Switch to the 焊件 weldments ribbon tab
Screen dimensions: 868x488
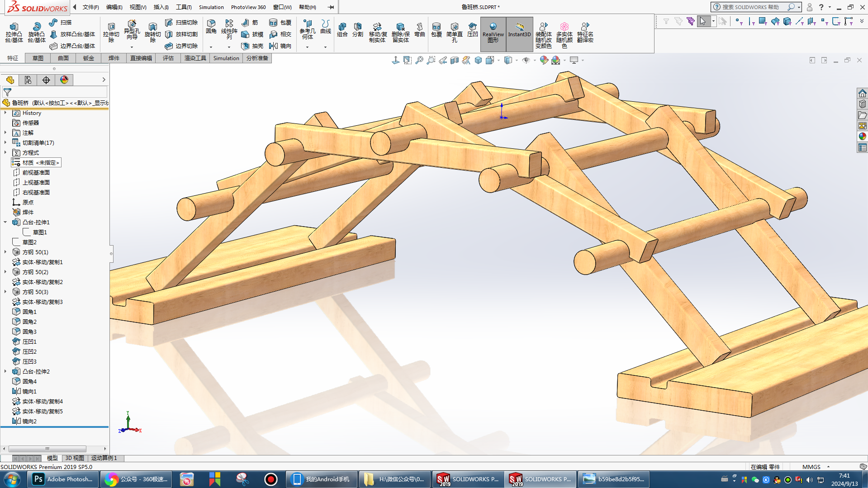coord(114,58)
